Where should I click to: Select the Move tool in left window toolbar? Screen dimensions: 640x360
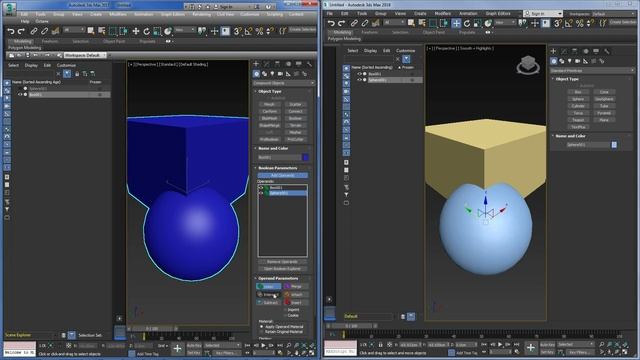coord(136,31)
